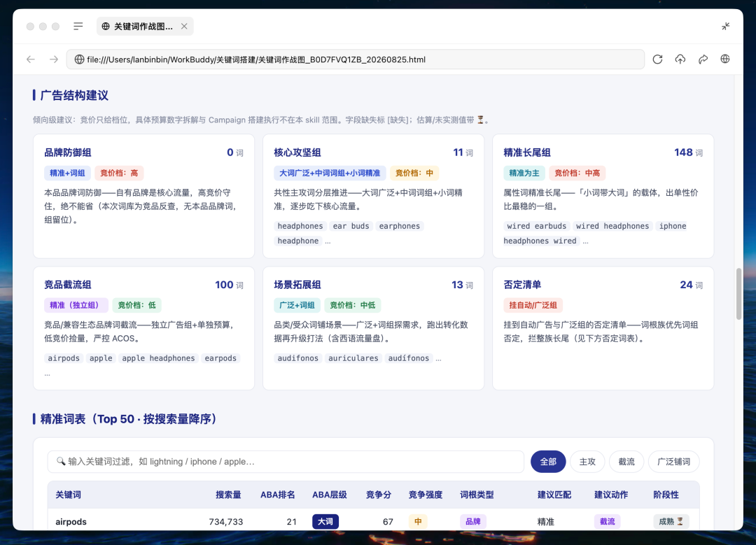This screenshot has width=756, height=545.
Task: Click the 建议动作 column header
Action: 611,495
